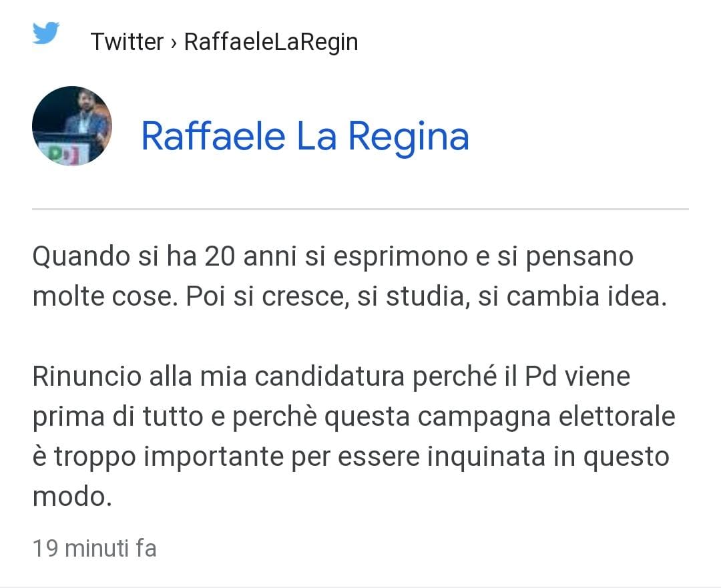Screen dimensions: 721x588
Task: Select the word 'candidatura' in the tweet
Action: (x=330, y=376)
